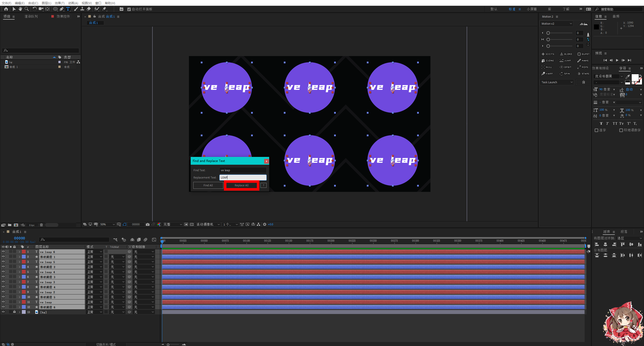Hide layer 1 've leap 6' with eye toggle
The height and width of the screenshot is (346, 644).
[x=3, y=251]
